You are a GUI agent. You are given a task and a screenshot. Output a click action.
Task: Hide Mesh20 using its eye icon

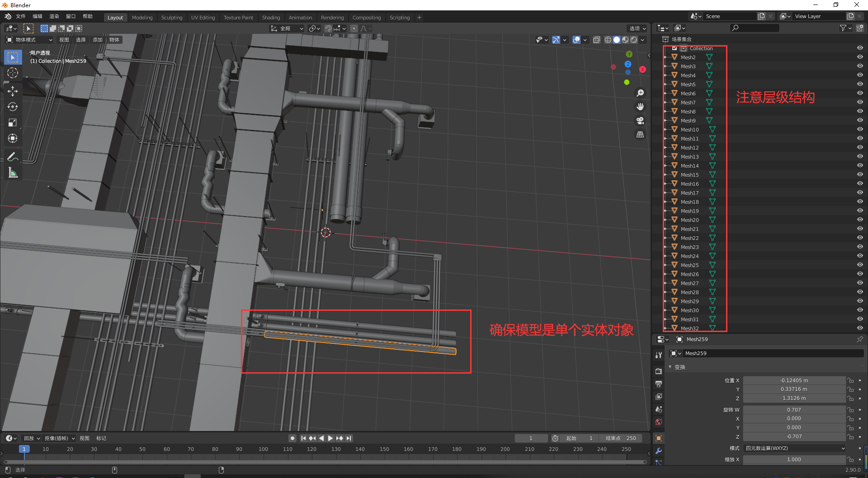860,220
